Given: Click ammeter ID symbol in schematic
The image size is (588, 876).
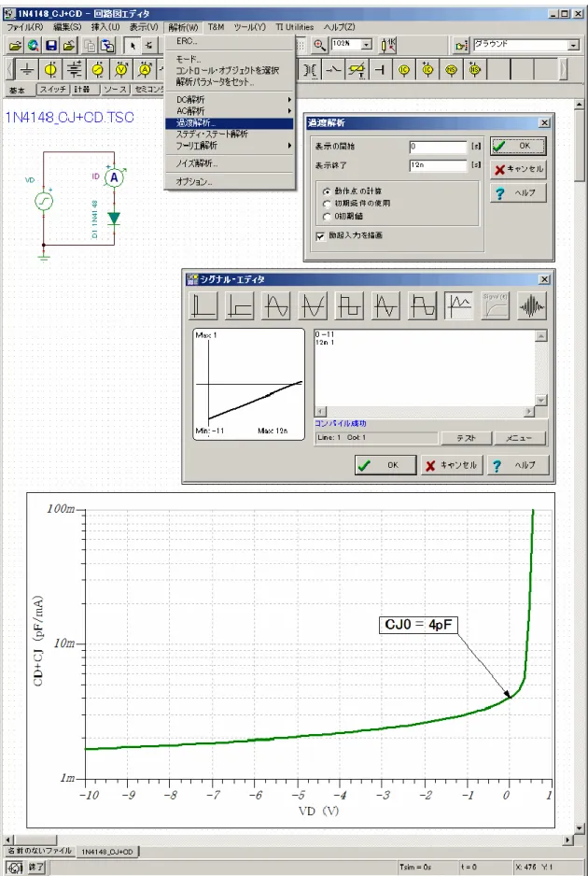Looking at the screenshot, I should click(x=114, y=177).
